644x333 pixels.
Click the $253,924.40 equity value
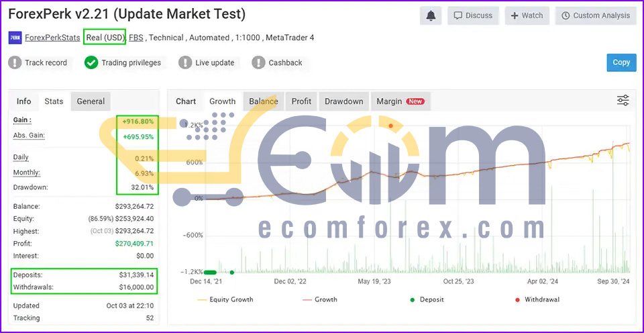tap(134, 219)
